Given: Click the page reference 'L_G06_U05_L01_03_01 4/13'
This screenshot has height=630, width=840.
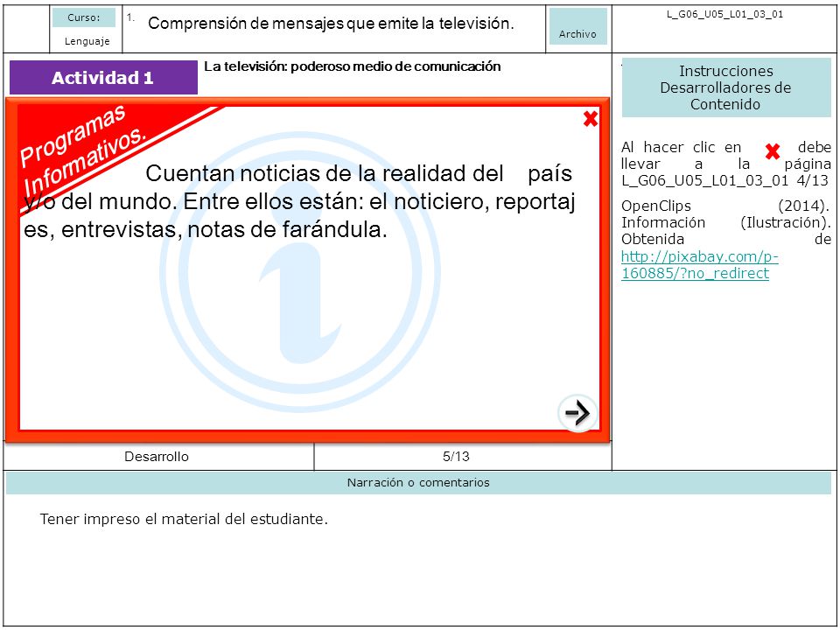Looking at the screenshot, I should pos(725,180).
